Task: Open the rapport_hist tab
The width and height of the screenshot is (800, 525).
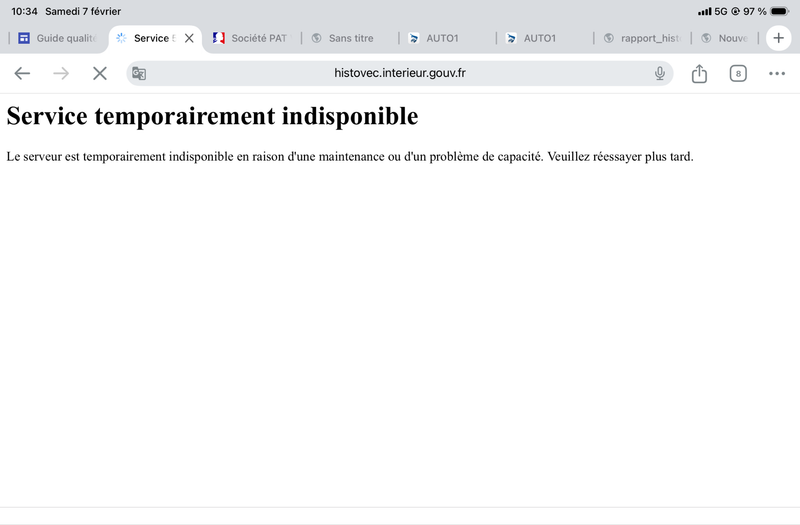Action: (x=641, y=38)
